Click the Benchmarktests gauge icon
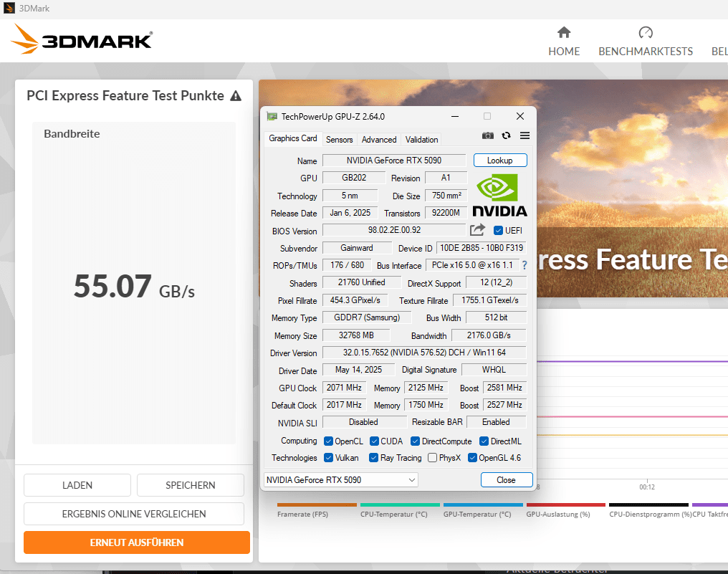The height and width of the screenshot is (574, 728). point(646,32)
